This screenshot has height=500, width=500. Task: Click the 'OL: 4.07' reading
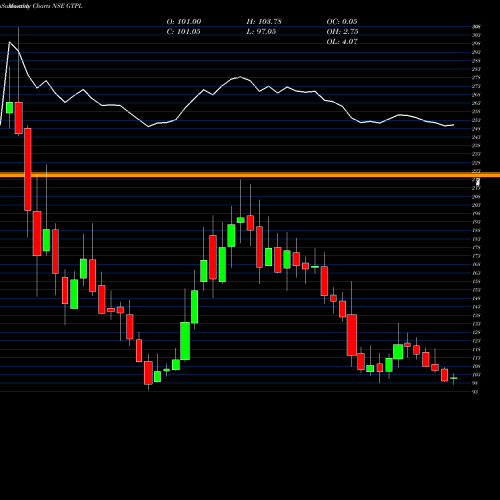coord(342,42)
